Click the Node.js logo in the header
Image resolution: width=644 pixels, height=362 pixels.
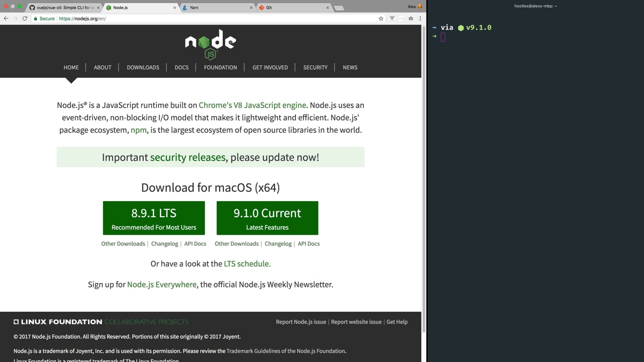[210, 45]
